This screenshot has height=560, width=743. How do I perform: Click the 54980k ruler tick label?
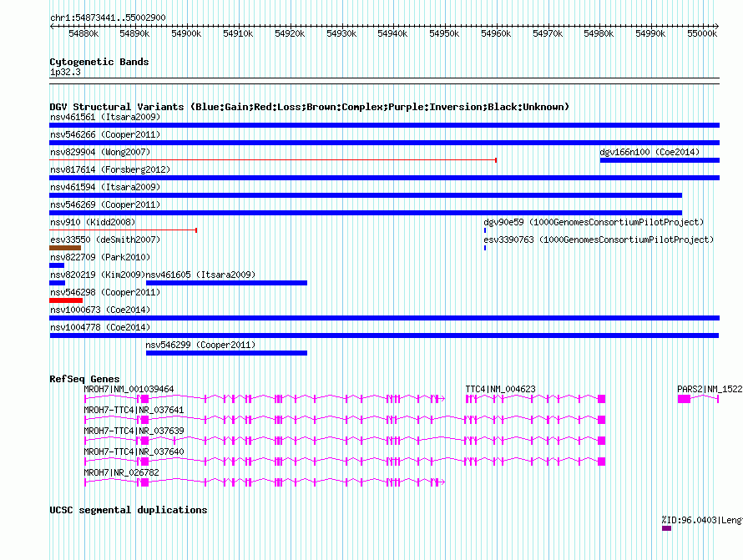599,33
